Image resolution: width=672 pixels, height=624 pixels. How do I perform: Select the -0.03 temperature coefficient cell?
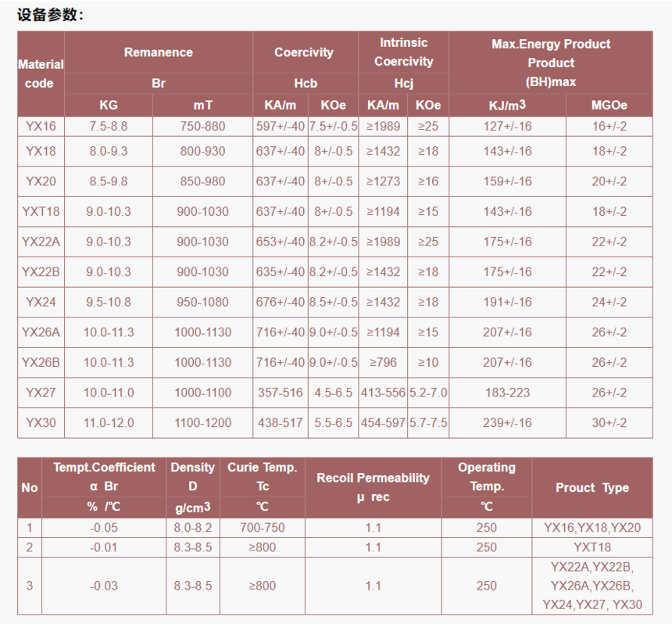[x=104, y=586]
